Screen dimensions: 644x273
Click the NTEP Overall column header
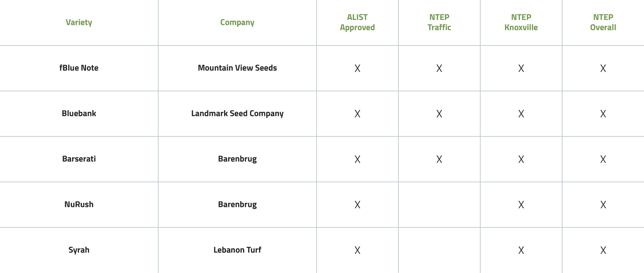[603, 22]
